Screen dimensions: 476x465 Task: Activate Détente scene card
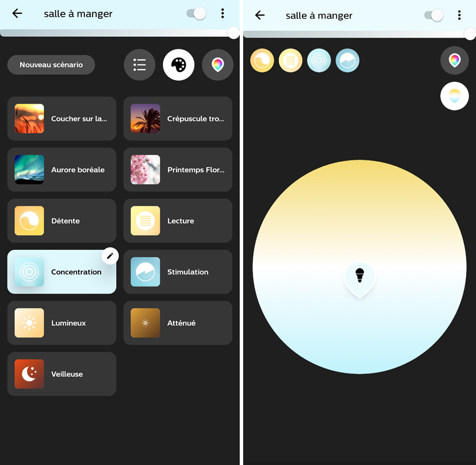pos(62,220)
